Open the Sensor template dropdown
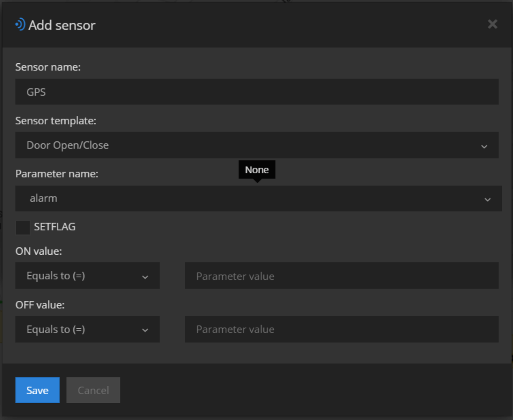 (257, 145)
